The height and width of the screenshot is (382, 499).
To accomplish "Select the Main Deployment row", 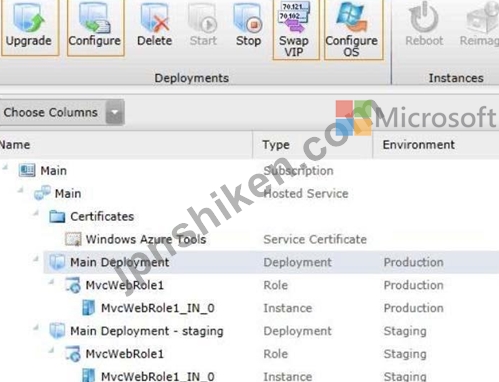I will pyautogui.click(x=271, y=262).
